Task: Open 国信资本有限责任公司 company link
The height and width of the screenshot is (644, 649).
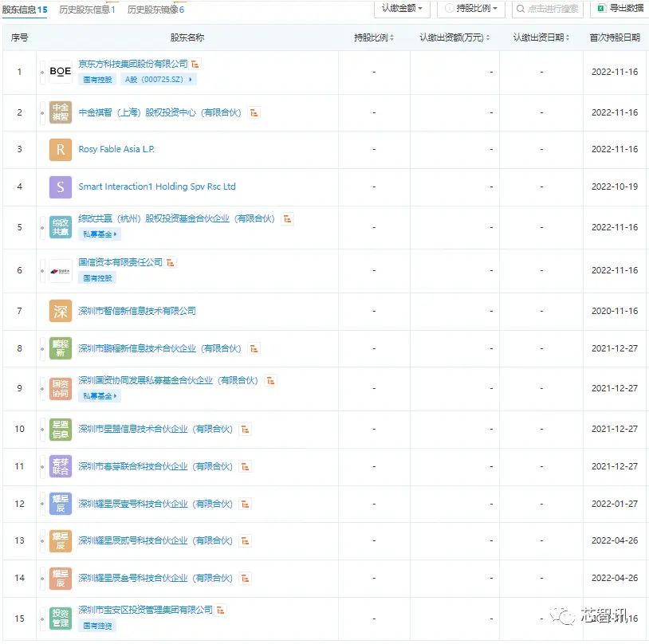Action: pyautogui.click(x=120, y=262)
